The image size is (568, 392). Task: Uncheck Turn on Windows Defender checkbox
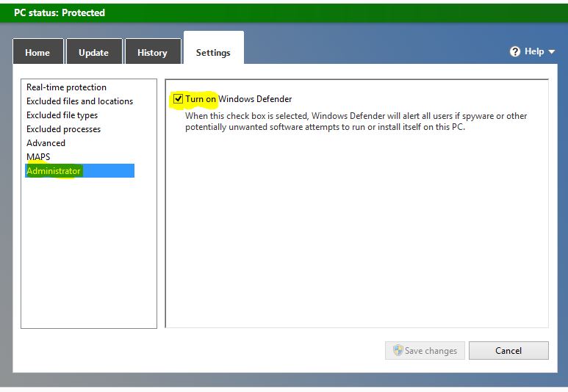178,98
